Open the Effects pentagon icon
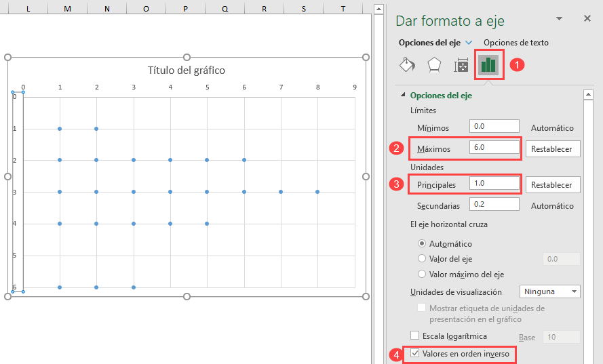 tap(434, 65)
